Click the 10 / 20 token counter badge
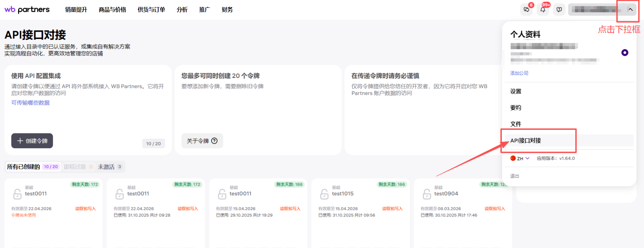The height and width of the screenshot is (248, 644). click(x=154, y=144)
